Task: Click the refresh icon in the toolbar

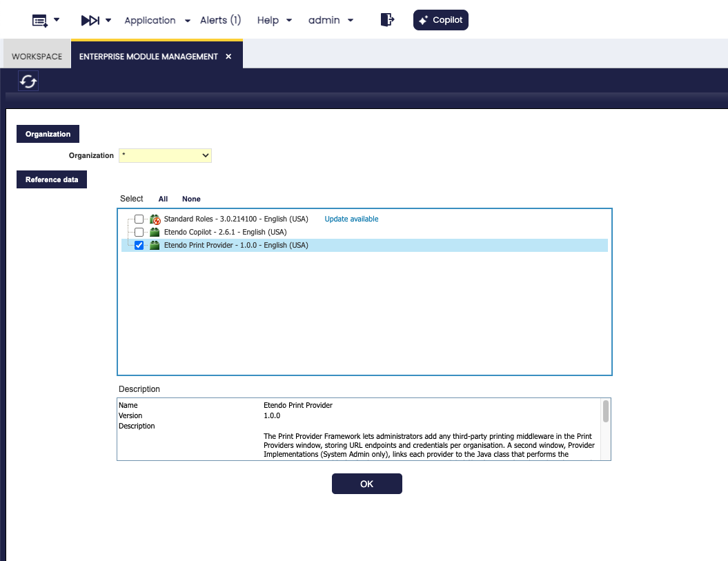Action: coord(28,81)
